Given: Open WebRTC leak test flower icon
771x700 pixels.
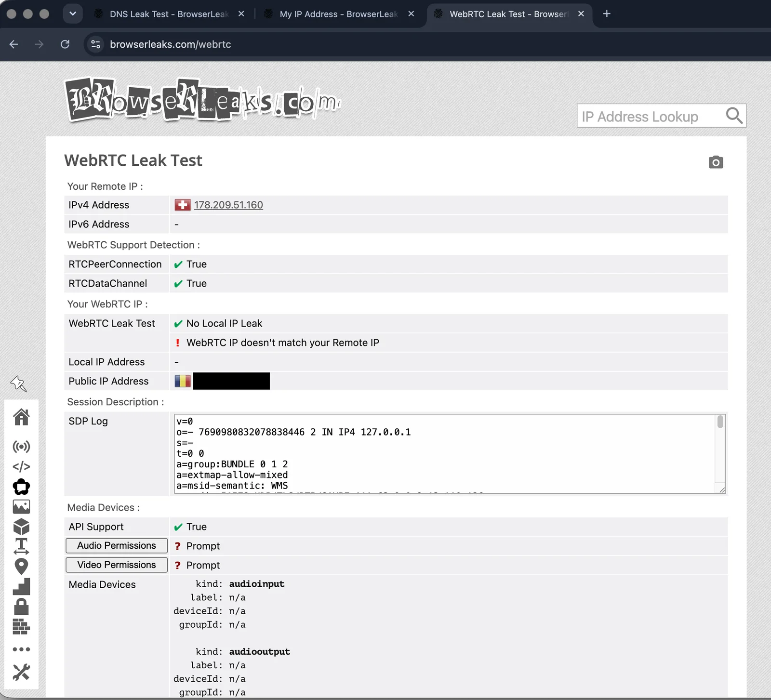Looking at the screenshot, I should [21, 487].
